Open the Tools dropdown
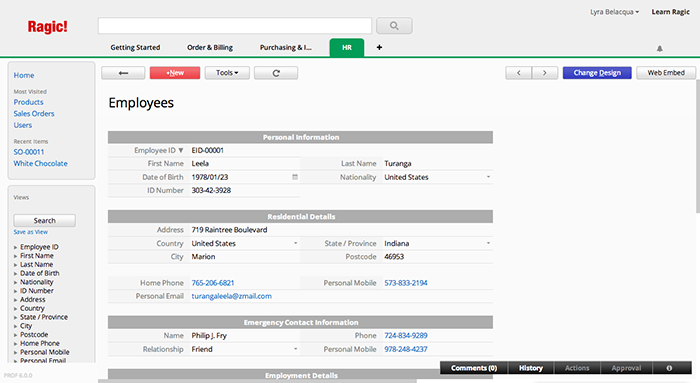The width and height of the screenshot is (700, 383). (227, 73)
